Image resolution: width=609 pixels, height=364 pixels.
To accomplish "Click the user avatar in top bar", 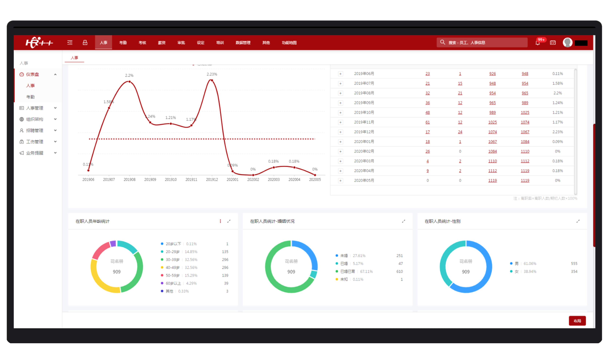I will click(x=567, y=42).
